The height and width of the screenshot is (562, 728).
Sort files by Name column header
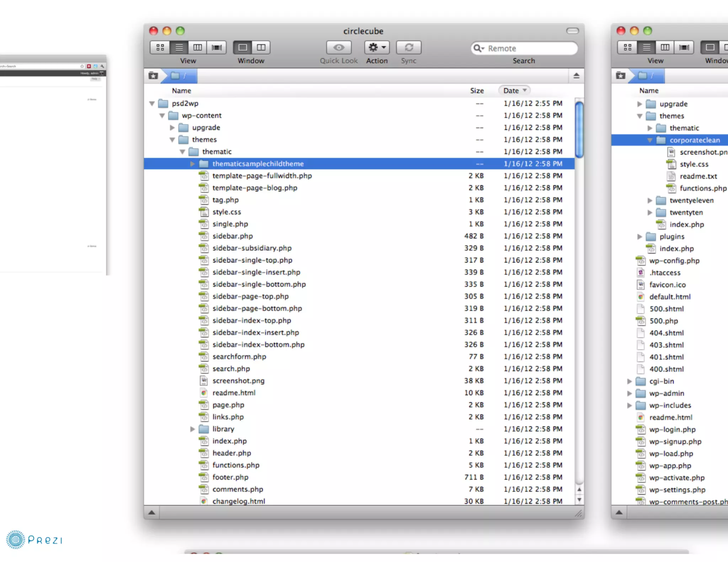(182, 91)
